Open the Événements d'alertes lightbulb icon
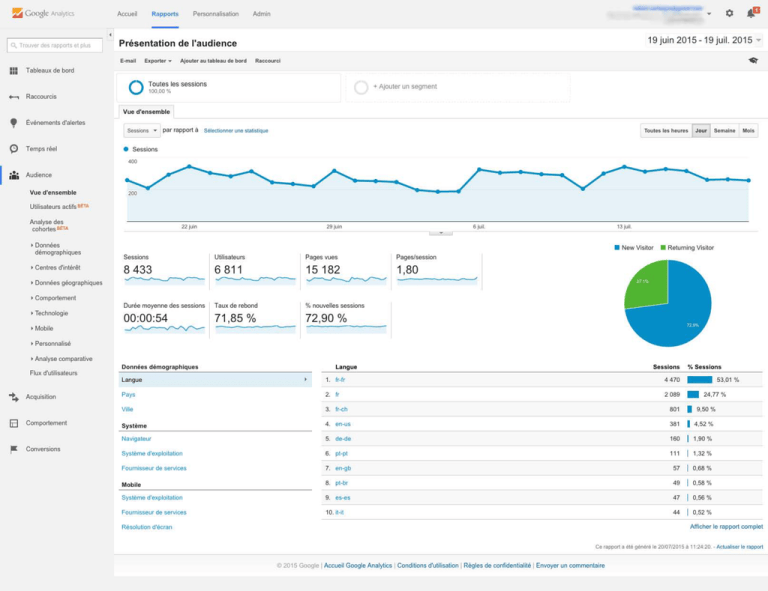The width and height of the screenshot is (768, 591). (14, 123)
